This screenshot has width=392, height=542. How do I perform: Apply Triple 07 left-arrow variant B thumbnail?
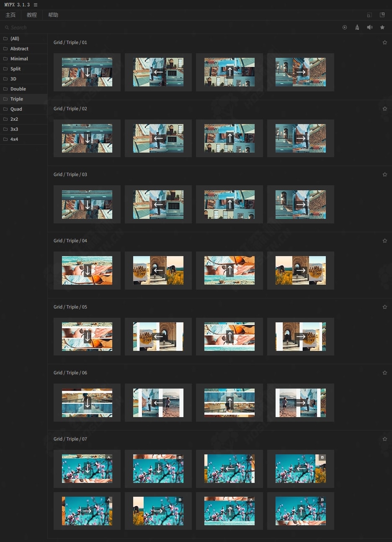point(301,469)
